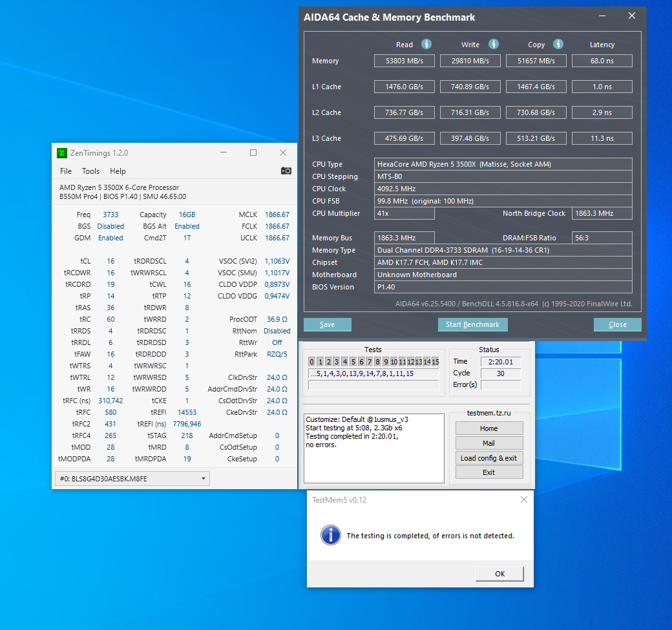
Task: Click the Chipset AMD K17.7 FCH field
Action: pyautogui.click(x=503, y=263)
